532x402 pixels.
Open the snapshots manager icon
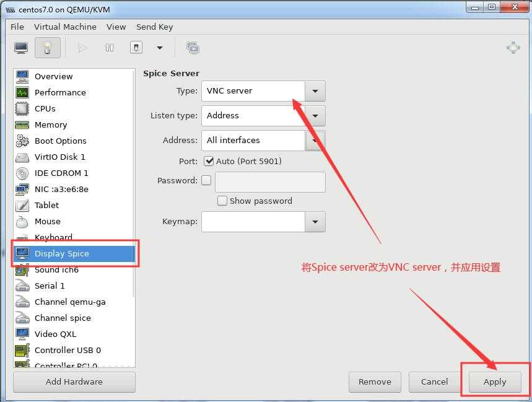(193, 48)
